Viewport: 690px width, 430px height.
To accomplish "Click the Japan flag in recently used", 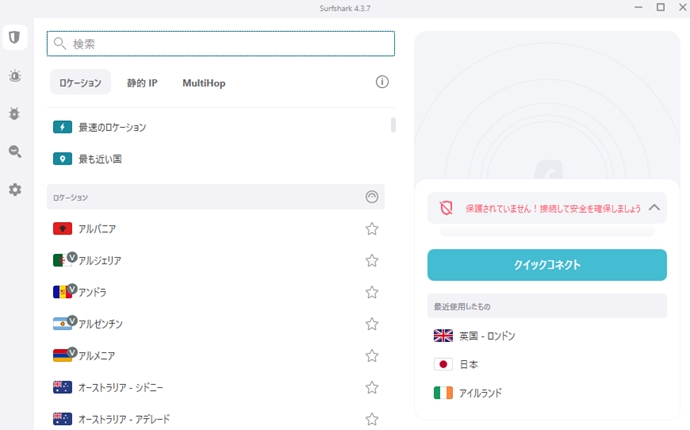I will pos(443,364).
